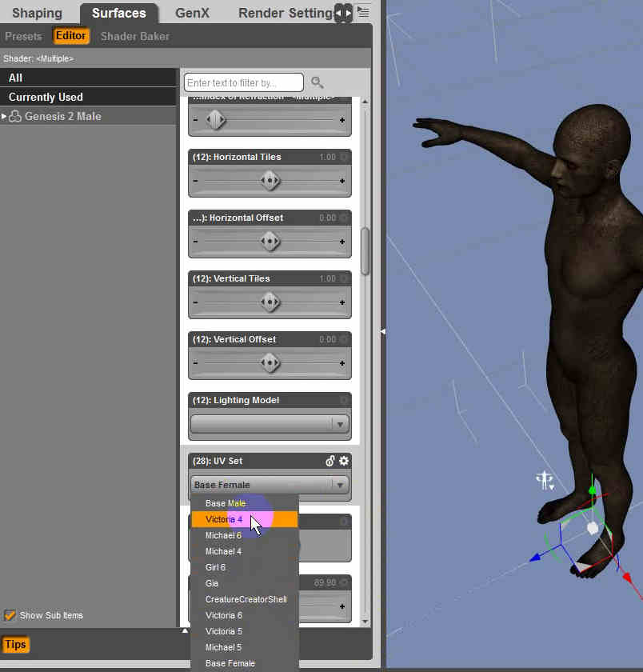Click the Horizontal Tiles 1.00 value

[x=328, y=157]
